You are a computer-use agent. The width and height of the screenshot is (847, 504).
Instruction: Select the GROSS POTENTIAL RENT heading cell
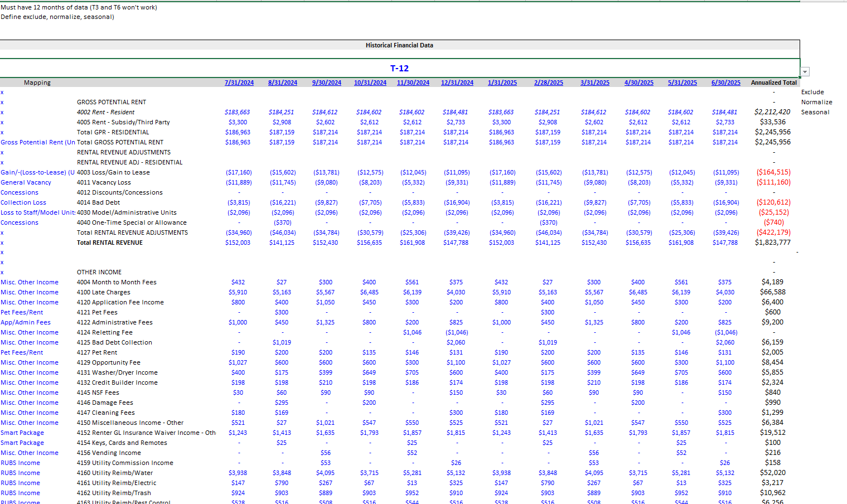[x=112, y=102]
